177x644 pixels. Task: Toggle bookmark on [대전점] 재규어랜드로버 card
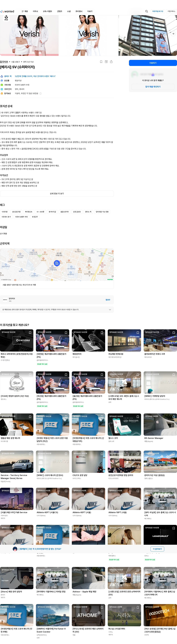pos(66,333)
